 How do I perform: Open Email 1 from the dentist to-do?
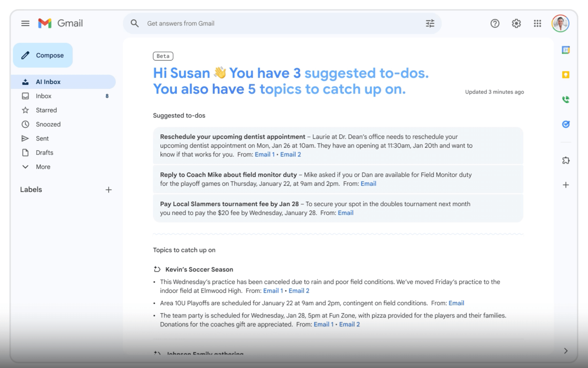[x=264, y=154]
